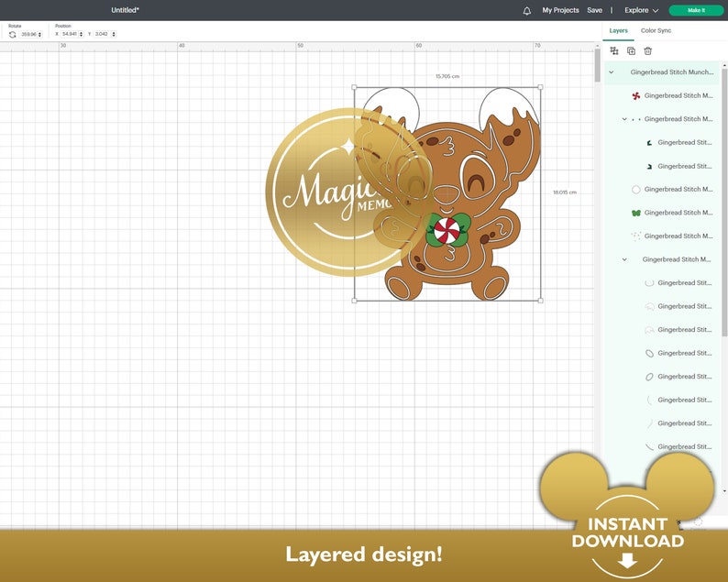
Task: Collapse the third Gingerbread Stitch M... subgroup chevron
Action: click(x=624, y=259)
